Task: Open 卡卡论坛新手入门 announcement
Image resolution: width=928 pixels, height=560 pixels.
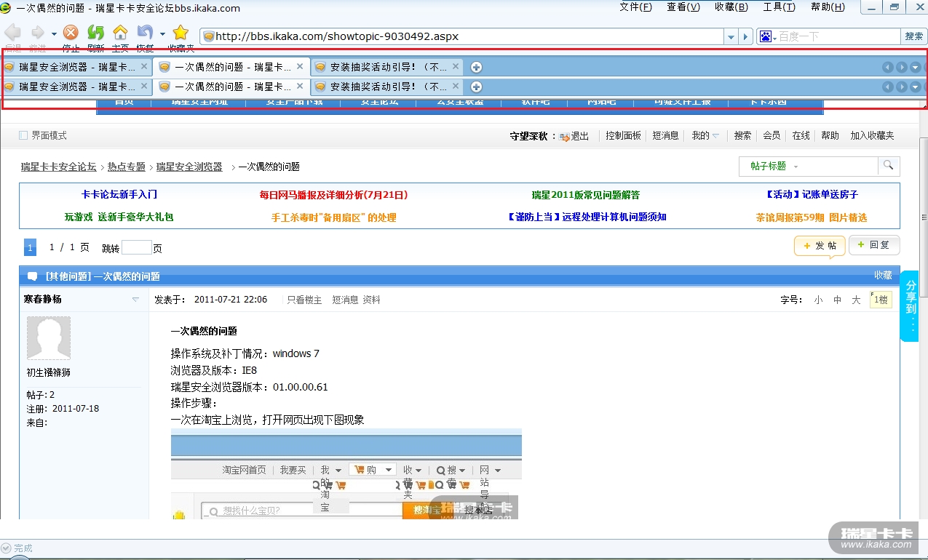Action: [119, 195]
